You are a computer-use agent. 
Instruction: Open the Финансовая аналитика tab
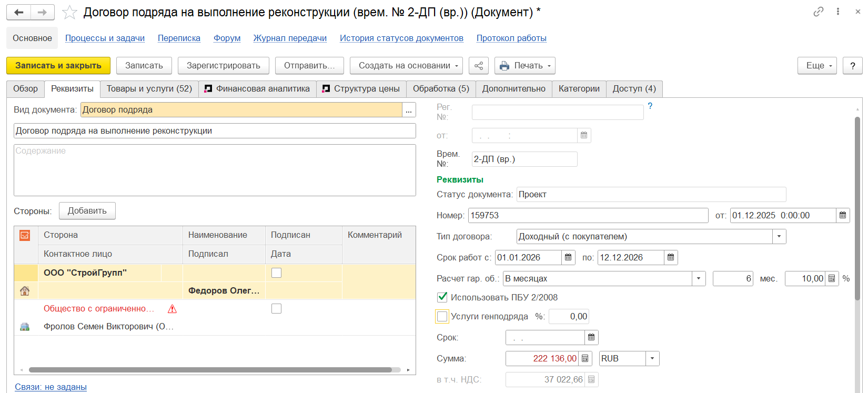click(258, 89)
